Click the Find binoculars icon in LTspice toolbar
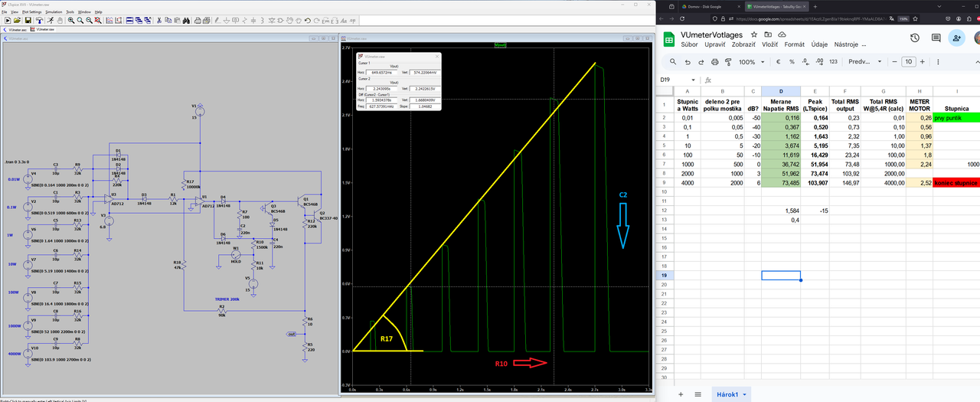 click(186, 20)
